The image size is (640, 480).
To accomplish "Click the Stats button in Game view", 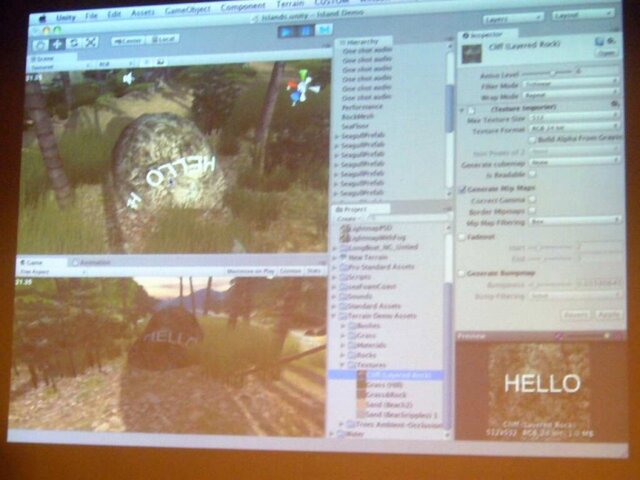I will point(313,271).
